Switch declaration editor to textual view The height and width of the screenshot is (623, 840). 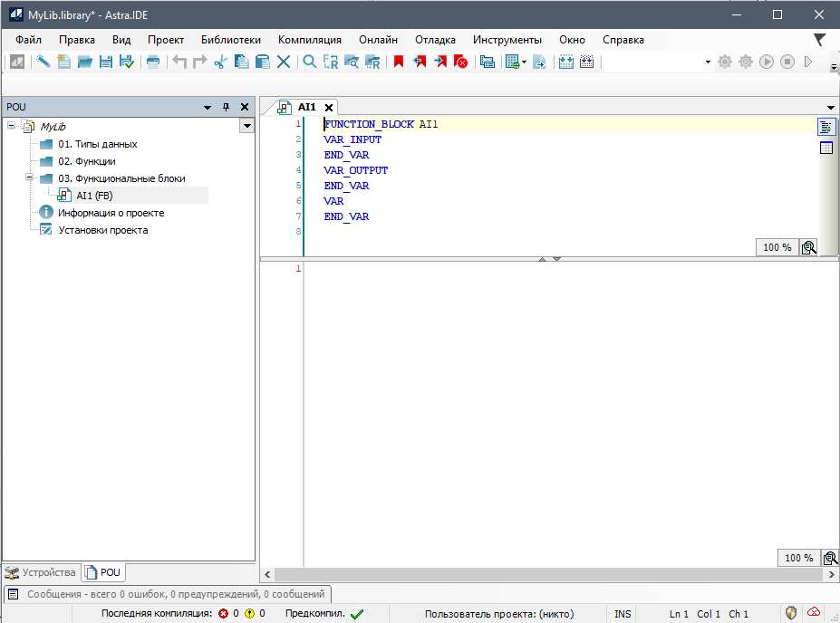(826, 126)
